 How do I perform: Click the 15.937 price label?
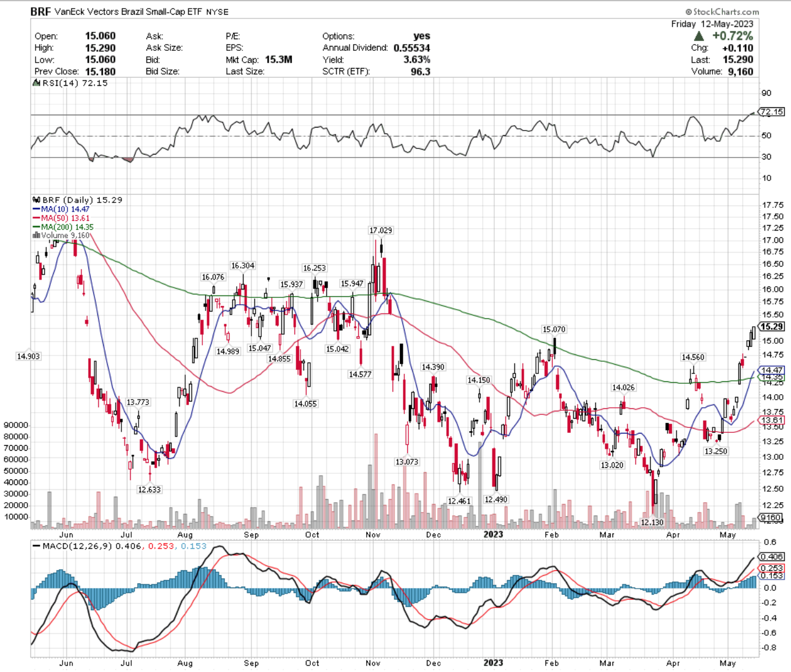point(292,284)
